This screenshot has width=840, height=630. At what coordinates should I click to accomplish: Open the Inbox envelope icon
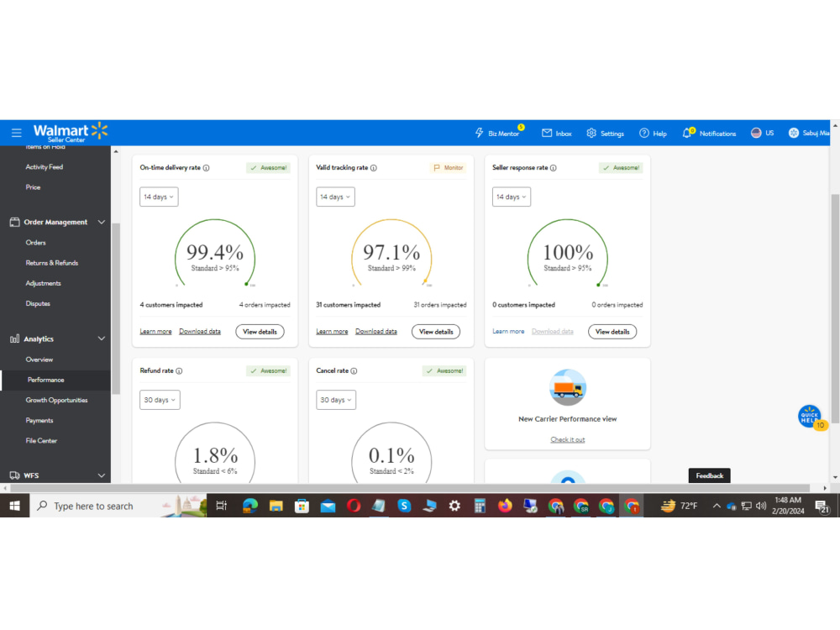click(547, 133)
